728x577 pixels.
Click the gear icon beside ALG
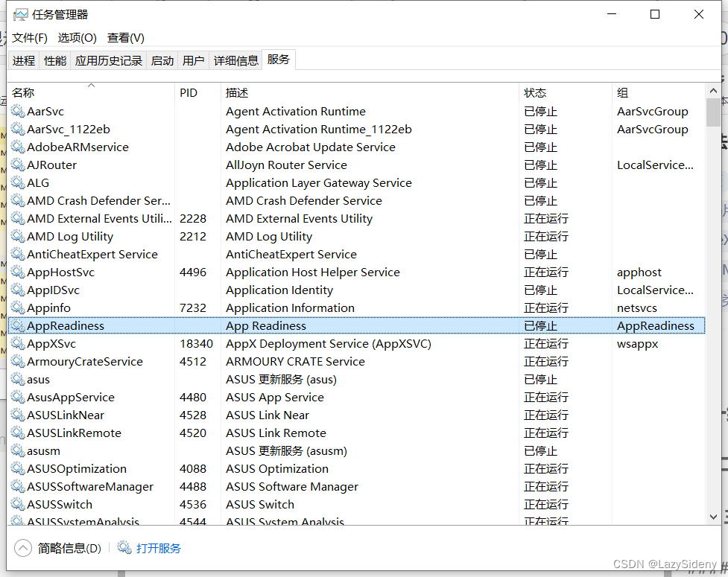(18, 182)
